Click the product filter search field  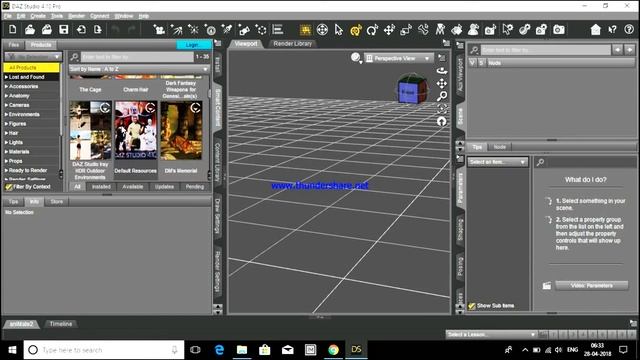[137, 57]
